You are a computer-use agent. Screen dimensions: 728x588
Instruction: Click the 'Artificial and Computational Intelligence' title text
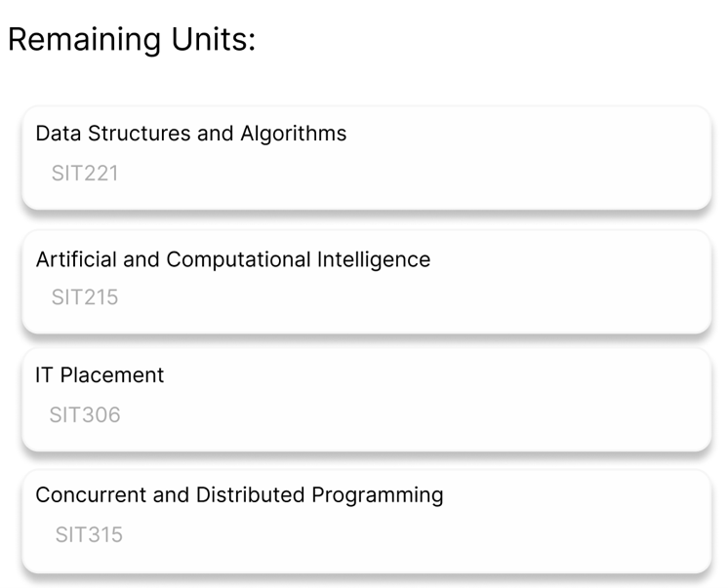click(x=232, y=259)
